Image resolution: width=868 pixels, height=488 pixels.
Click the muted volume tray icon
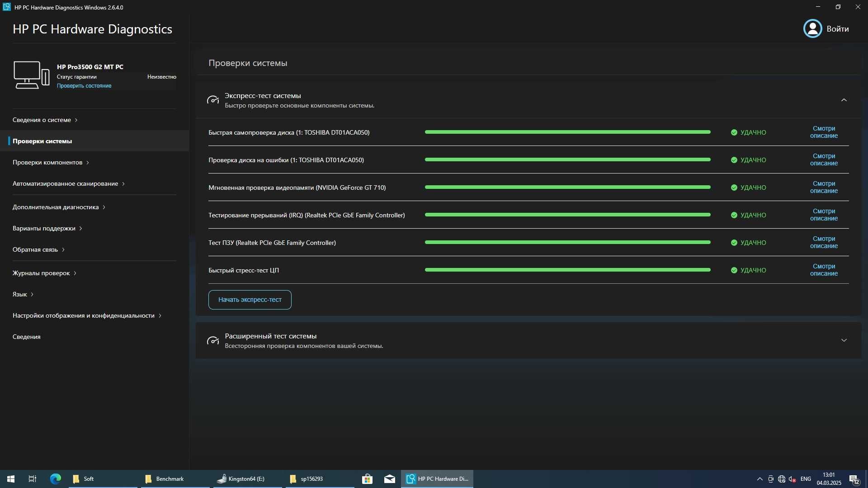(x=792, y=479)
